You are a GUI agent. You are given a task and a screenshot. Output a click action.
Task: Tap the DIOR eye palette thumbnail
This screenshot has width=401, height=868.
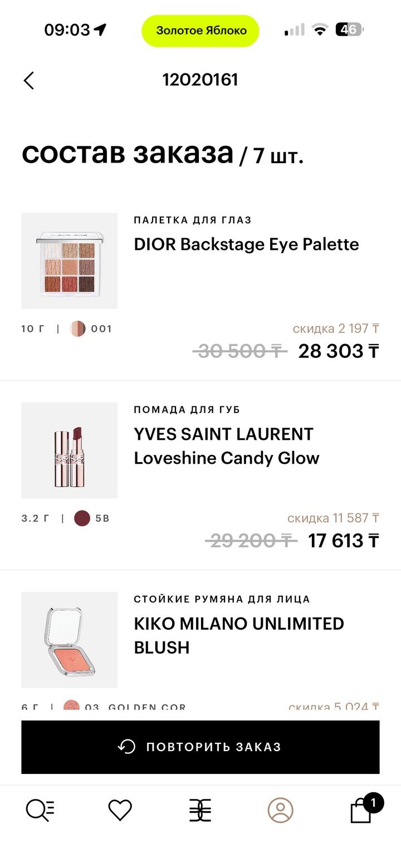click(x=70, y=261)
